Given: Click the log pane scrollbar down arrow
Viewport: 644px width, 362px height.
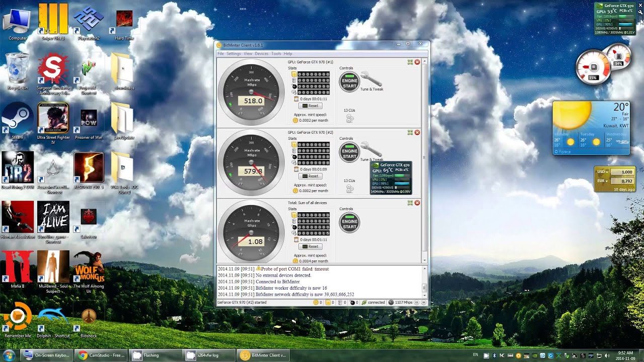Looking at the screenshot, I should pyautogui.click(x=425, y=295).
